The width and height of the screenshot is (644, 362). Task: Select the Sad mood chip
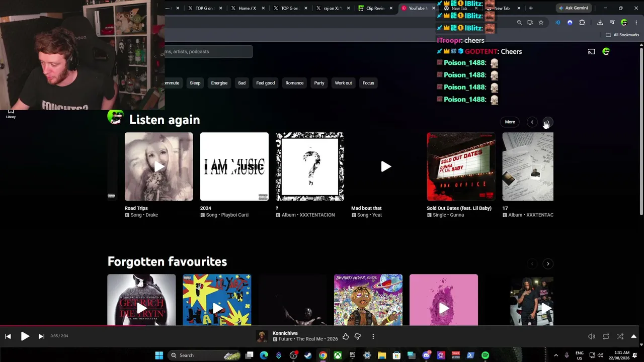242,83
